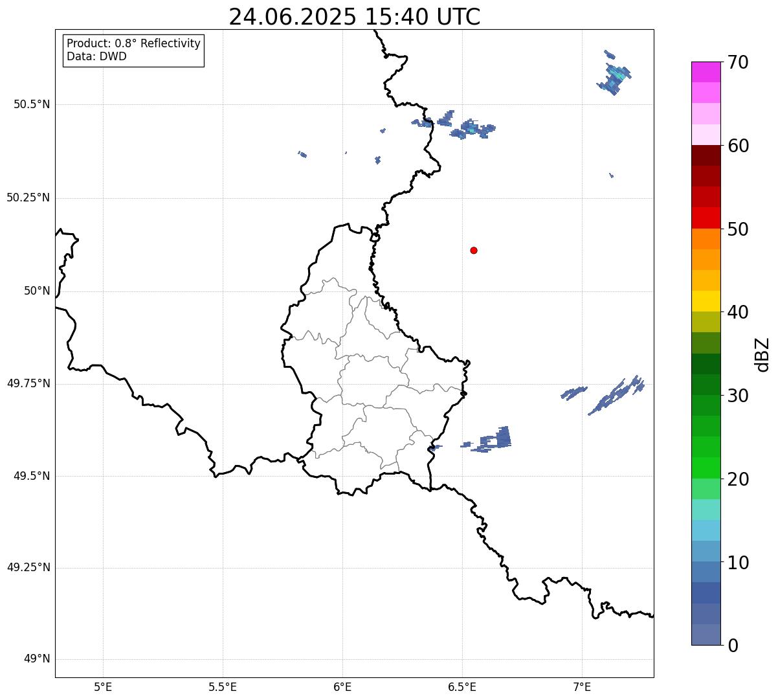Screen dimensions: 778x700
Task: Click the 6.5°E longitude label
Action: tap(462, 686)
